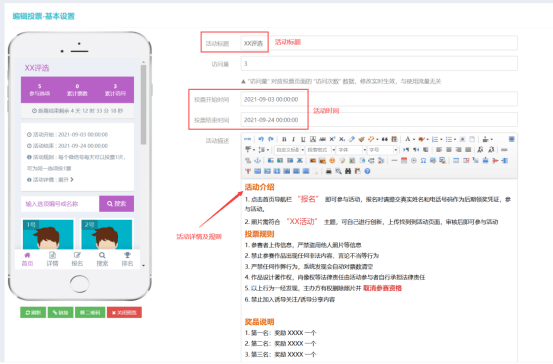Open the editor help
This screenshot has width=553, height=364.
[x=367, y=171]
